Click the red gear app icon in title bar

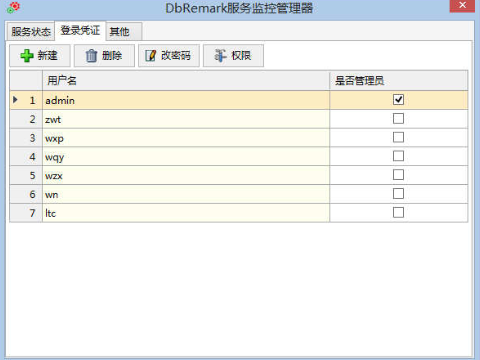(14, 8)
